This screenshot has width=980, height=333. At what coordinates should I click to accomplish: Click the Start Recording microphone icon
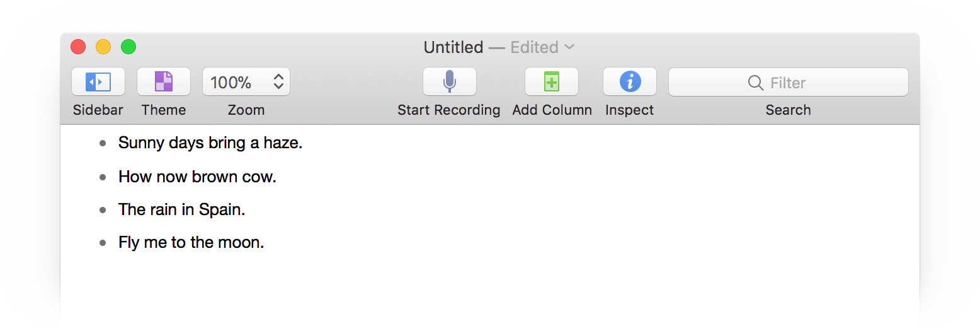449,82
